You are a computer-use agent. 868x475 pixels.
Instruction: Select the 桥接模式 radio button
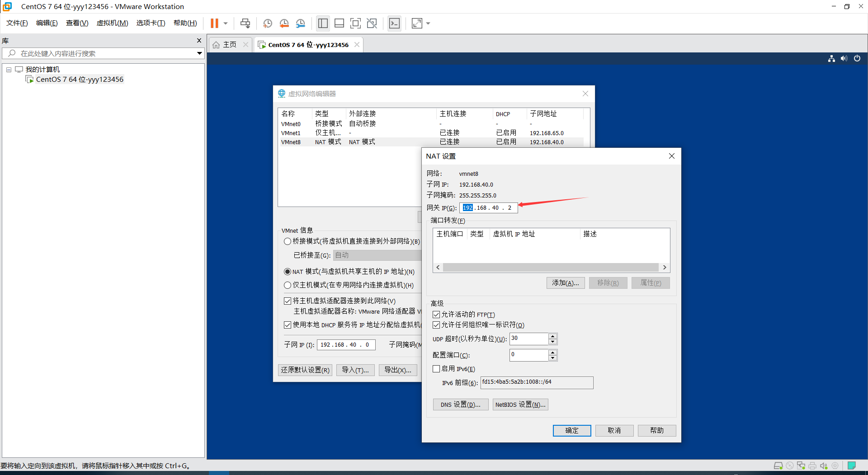pyautogui.click(x=287, y=241)
